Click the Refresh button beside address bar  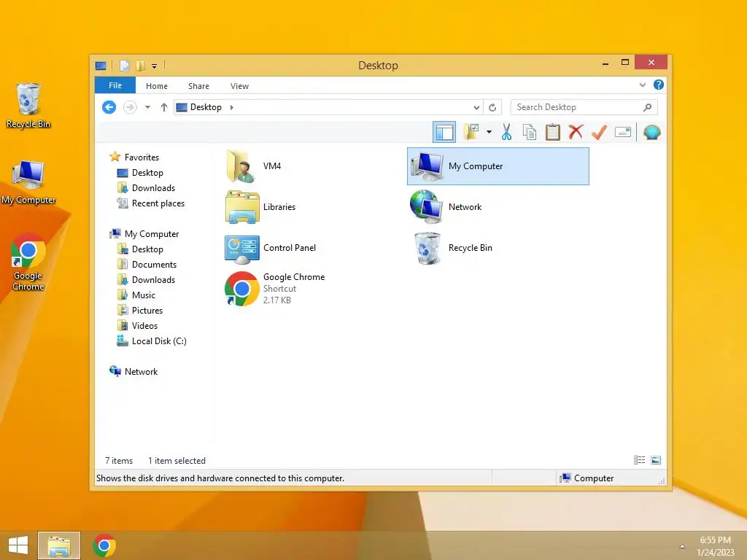(x=492, y=107)
